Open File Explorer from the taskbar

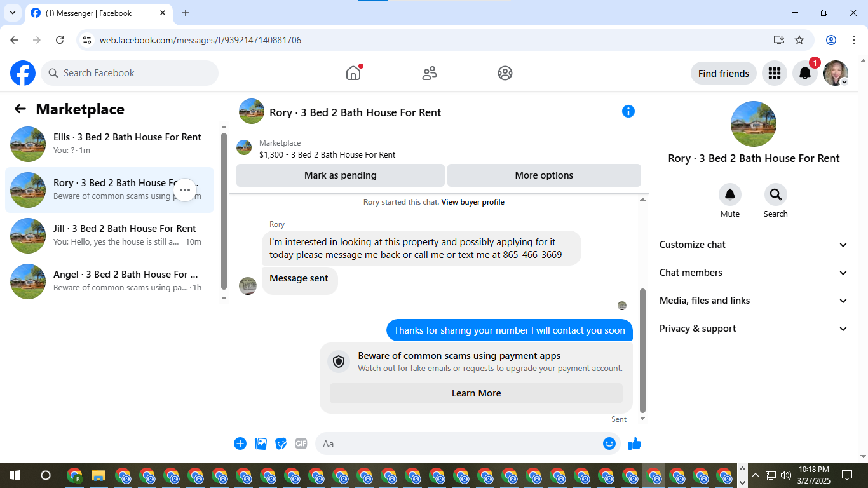pyautogui.click(x=98, y=475)
